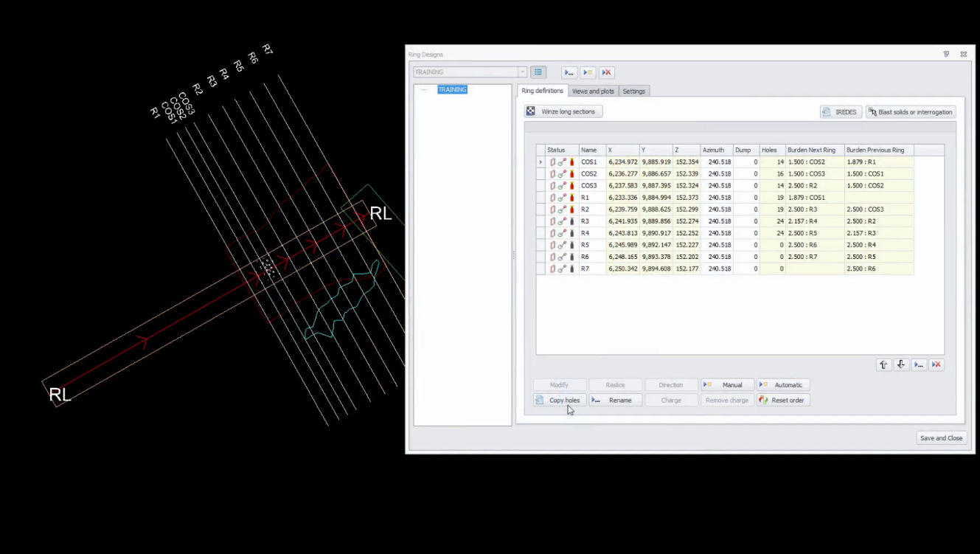Click Blast solids or interrogation button

pyautogui.click(x=910, y=112)
